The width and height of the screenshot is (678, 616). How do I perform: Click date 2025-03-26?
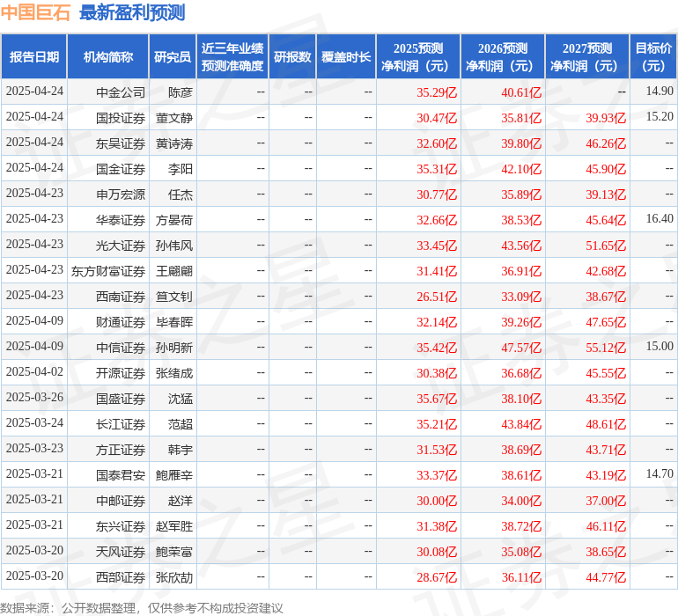click(34, 397)
